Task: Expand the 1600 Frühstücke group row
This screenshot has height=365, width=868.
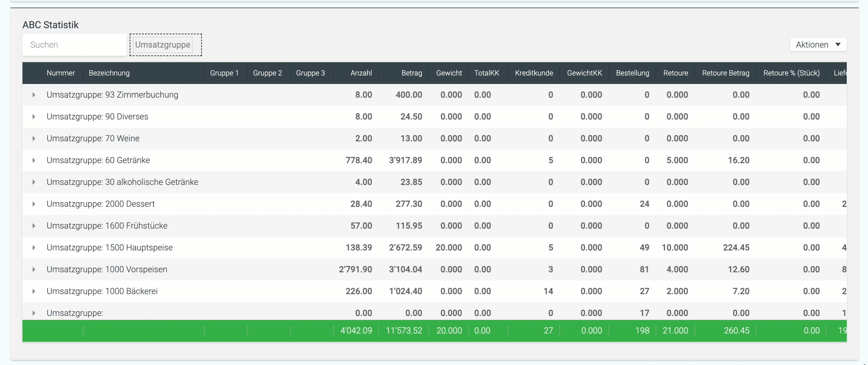Action: point(34,226)
